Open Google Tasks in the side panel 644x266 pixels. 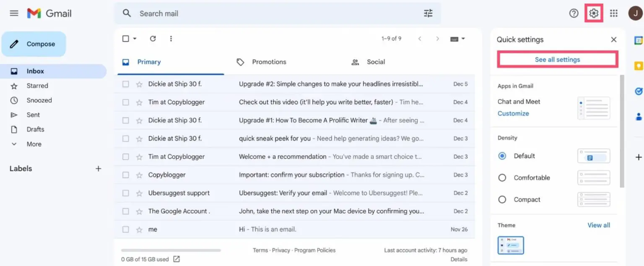click(x=638, y=91)
